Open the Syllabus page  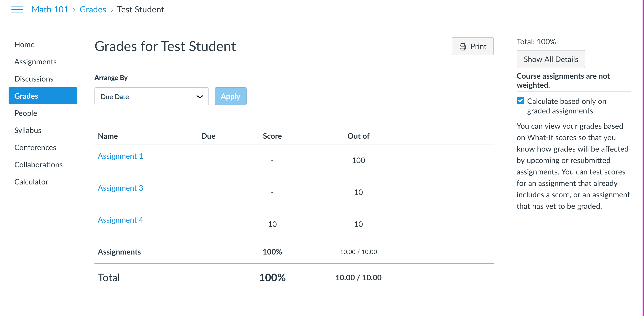[x=28, y=130]
